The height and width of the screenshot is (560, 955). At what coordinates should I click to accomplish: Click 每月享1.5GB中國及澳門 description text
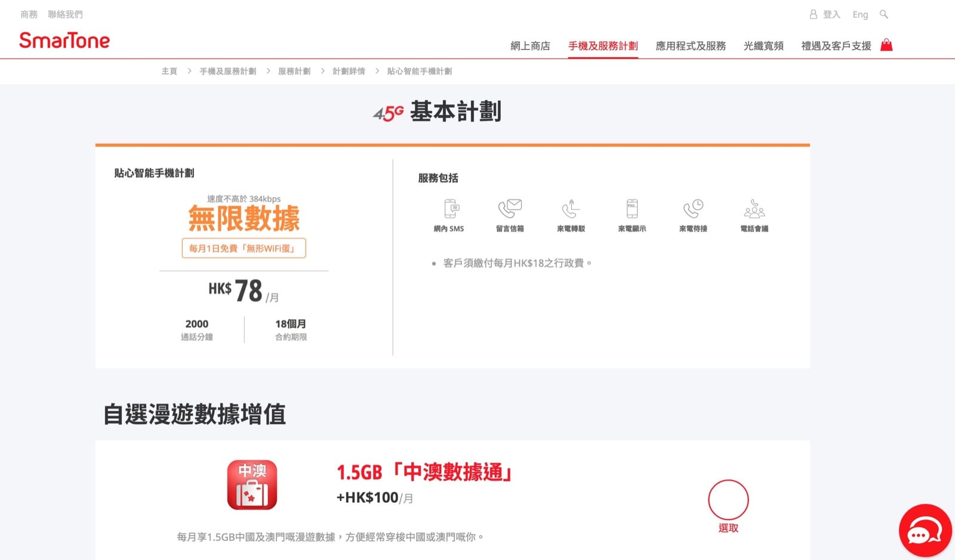330,537
